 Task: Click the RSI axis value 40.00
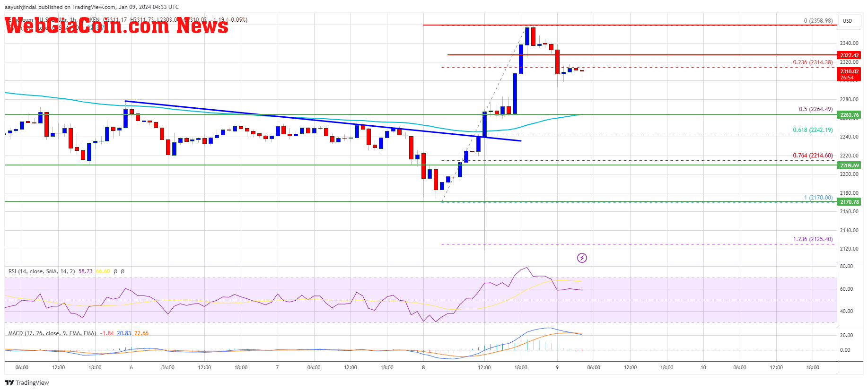[x=846, y=311]
